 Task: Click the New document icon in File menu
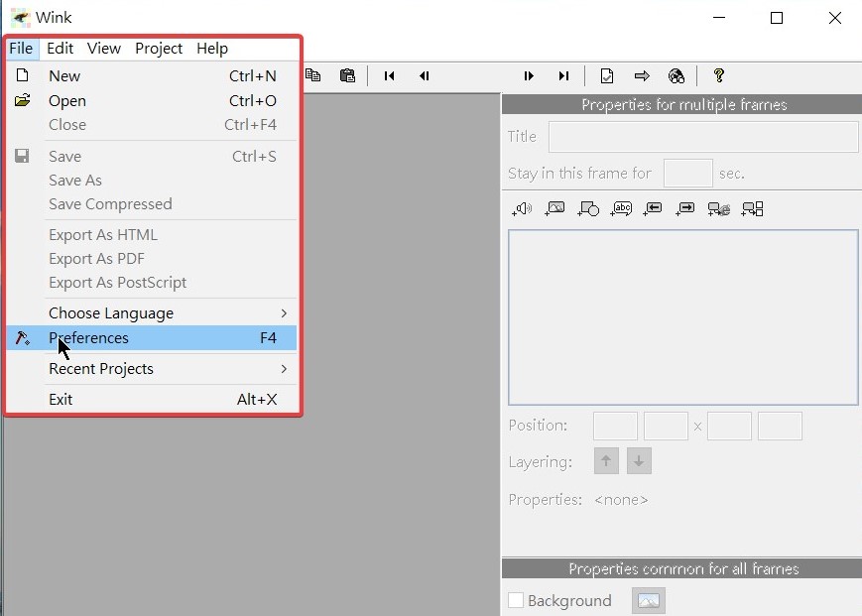click(x=22, y=75)
